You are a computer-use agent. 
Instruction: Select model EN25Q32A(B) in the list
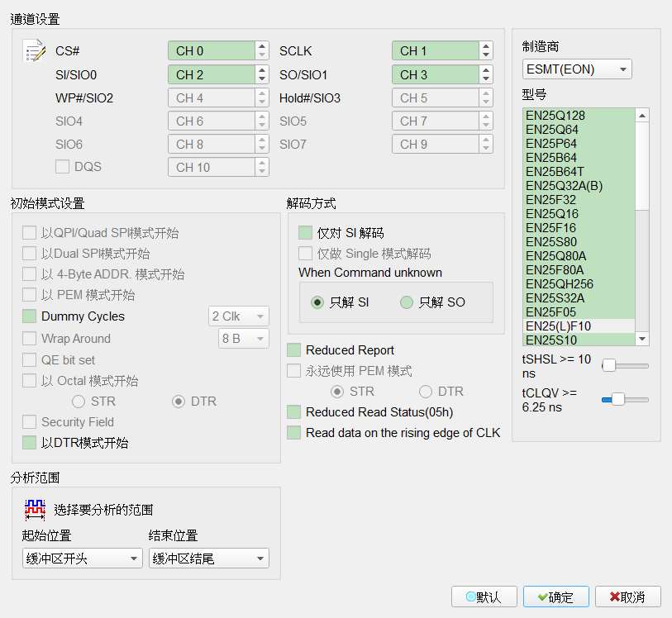click(579, 186)
